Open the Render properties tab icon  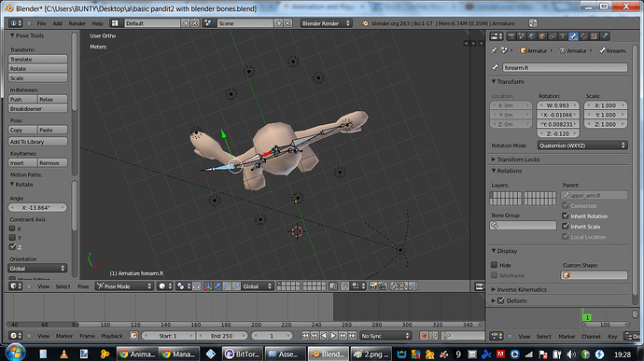pos(511,36)
